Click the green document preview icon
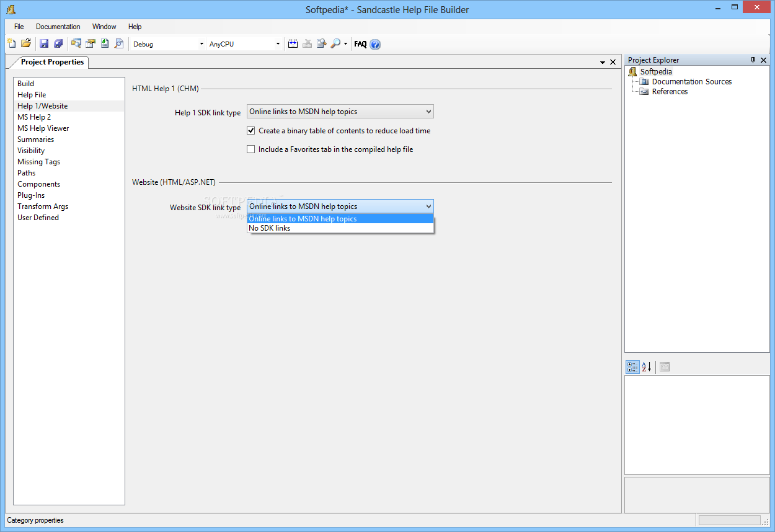 click(x=105, y=43)
